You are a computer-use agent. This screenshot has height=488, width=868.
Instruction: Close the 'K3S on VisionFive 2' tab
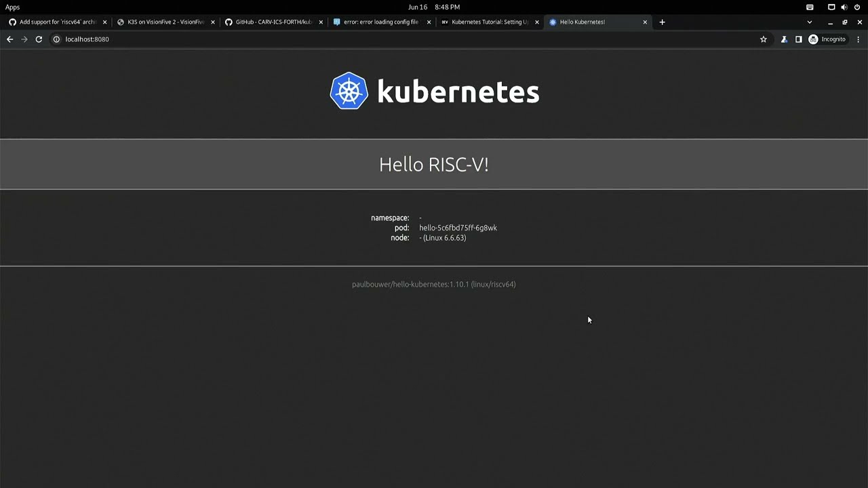click(213, 22)
